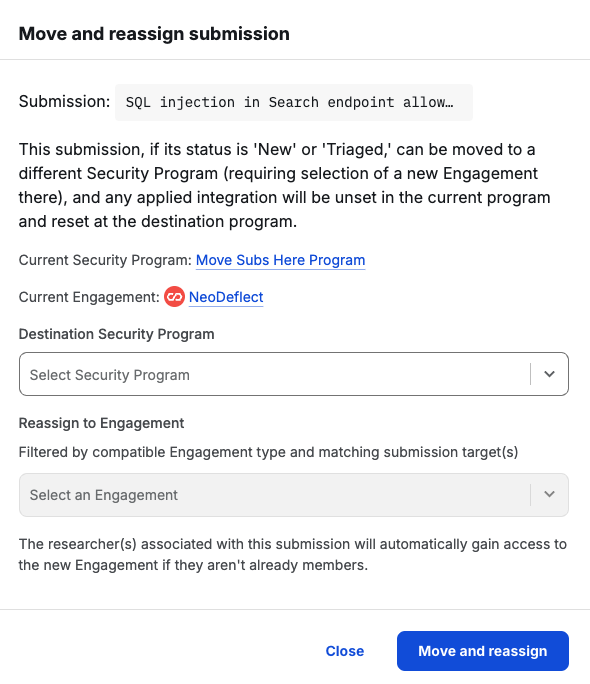Click the Current Engagement label text
Viewport: 590px width, 684px height.
tap(89, 297)
